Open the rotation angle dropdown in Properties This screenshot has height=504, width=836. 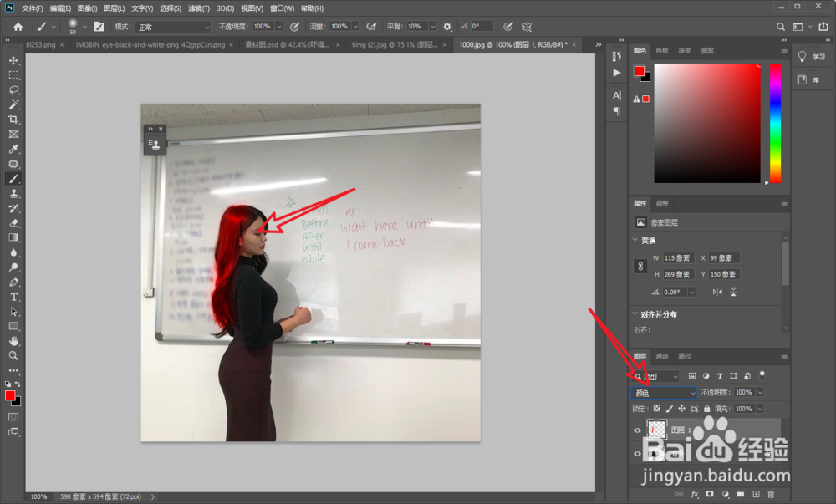pyautogui.click(x=691, y=292)
